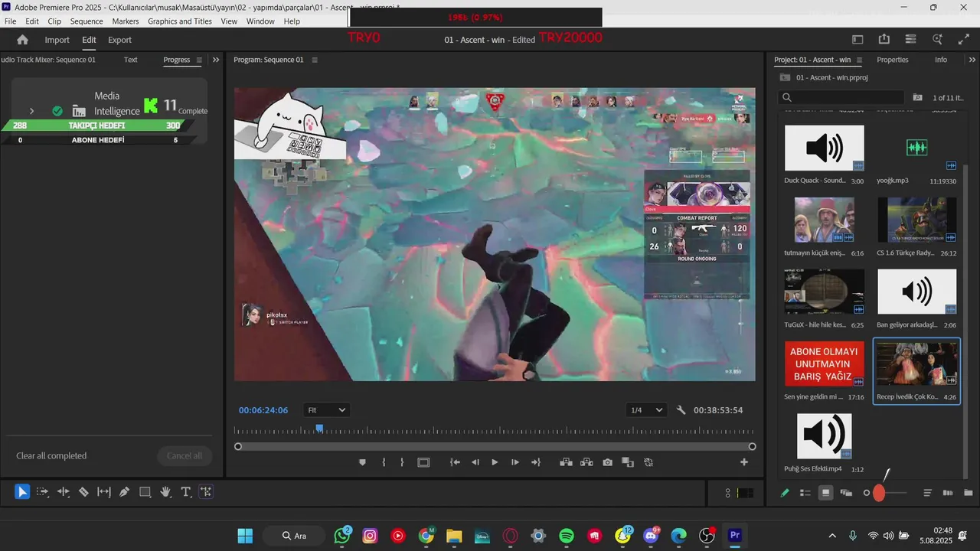Expand the Media Intelligence progress row
The width and height of the screenshot is (980, 551).
coord(31,111)
